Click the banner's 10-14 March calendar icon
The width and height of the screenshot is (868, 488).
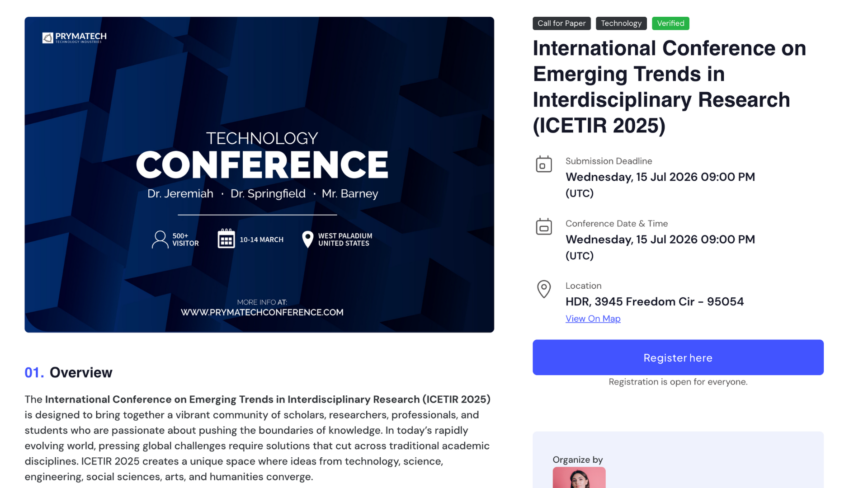(226, 239)
